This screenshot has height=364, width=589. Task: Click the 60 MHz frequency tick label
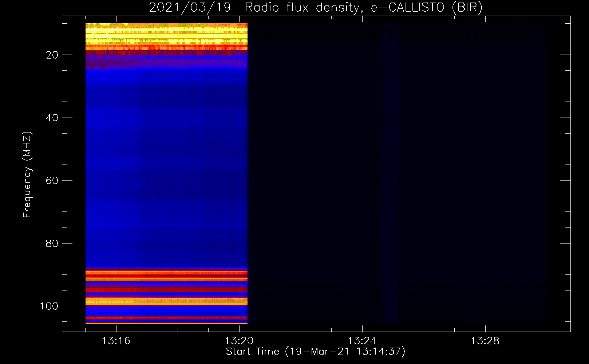pos(52,181)
